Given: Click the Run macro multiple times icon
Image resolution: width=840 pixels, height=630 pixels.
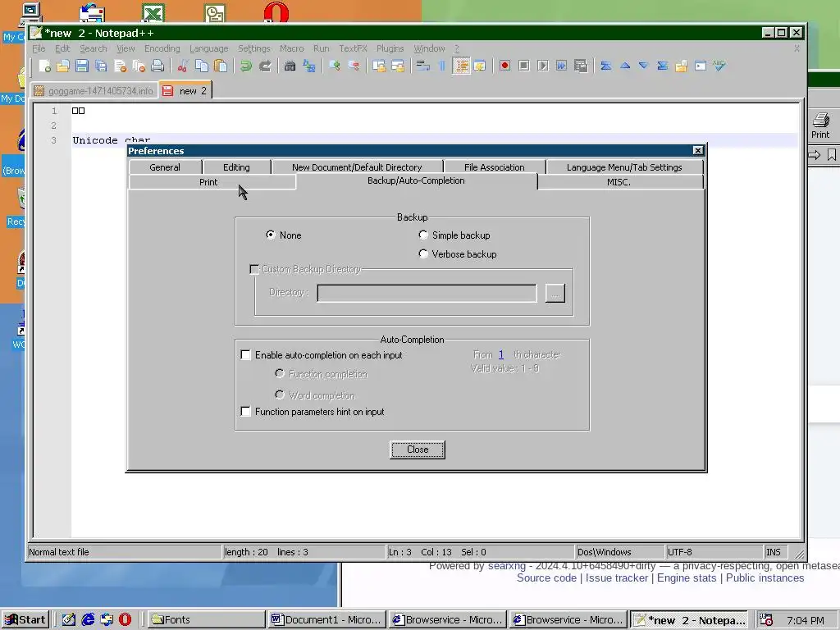Looking at the screenshot, I should tap(561, 66).
